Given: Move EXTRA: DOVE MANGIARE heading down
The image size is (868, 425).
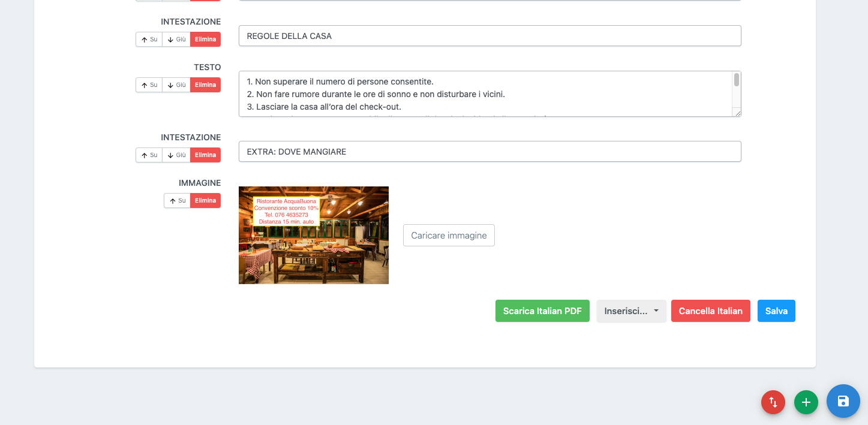Looking at the screenshot, I should tap(176, 155).
